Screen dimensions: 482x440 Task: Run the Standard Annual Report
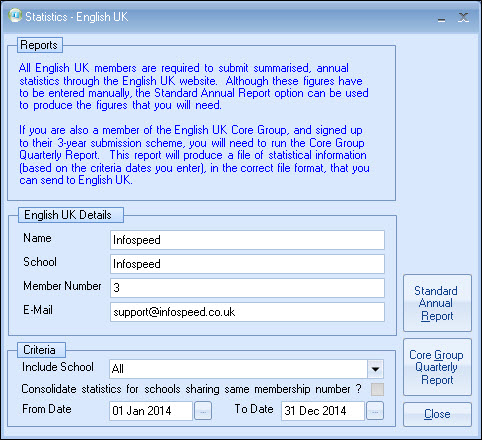pos(437,303)
